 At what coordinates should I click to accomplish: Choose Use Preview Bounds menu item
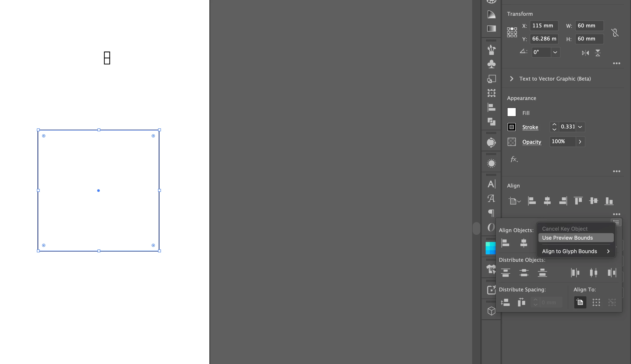567,238
